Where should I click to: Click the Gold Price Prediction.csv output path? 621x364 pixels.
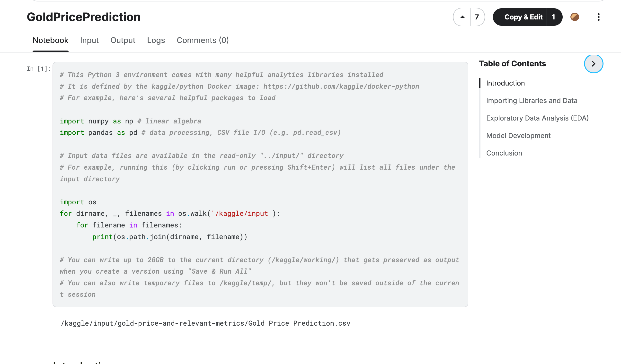click(205, 323)
